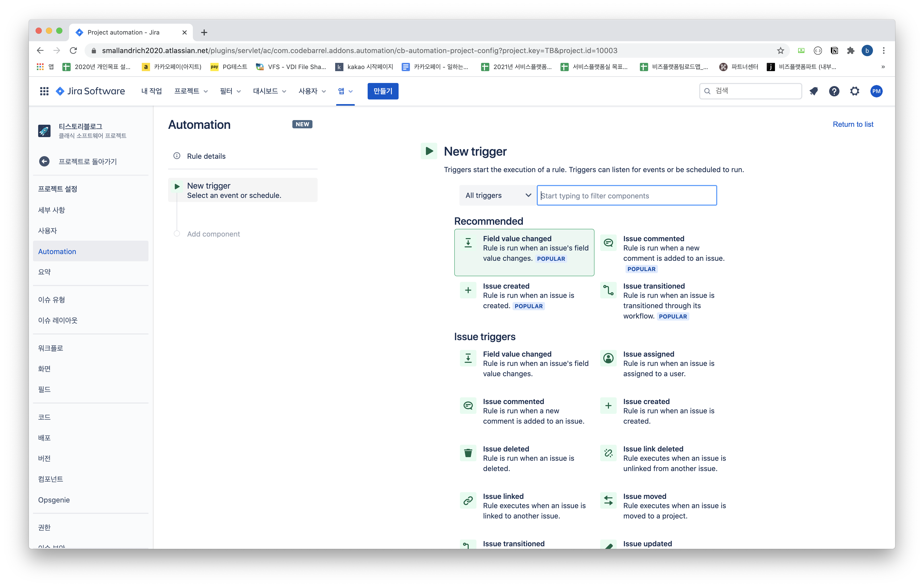Go to 워크플로 in the sidebar
The image size is (924, 587).
click(x=51, y=348)
